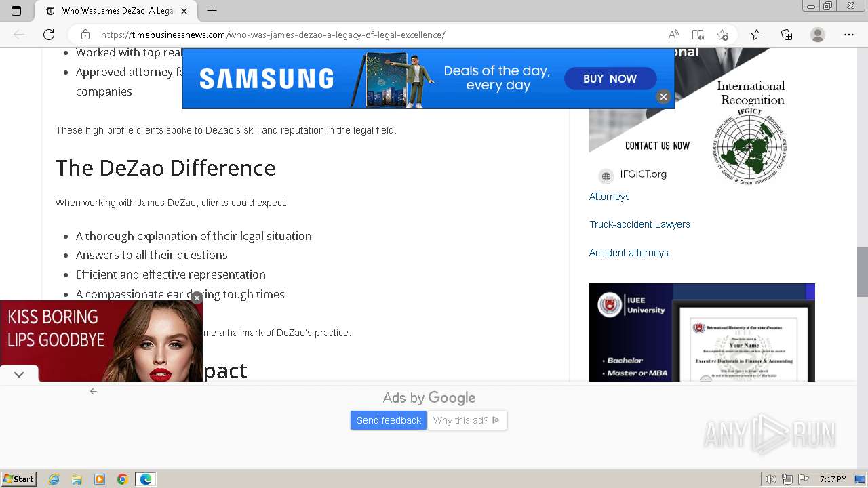Click 'Efficient and effective representation' bullet
Image resolution: width=868 pixels, height=488 pixels.
[171, 274]
